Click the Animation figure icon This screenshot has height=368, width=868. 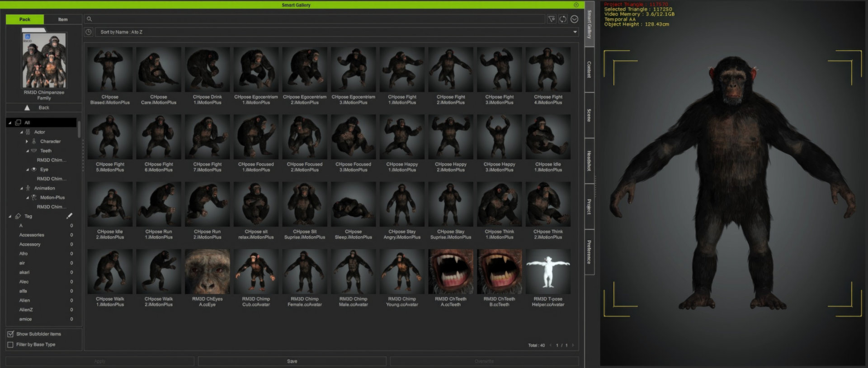pos(28,188)
